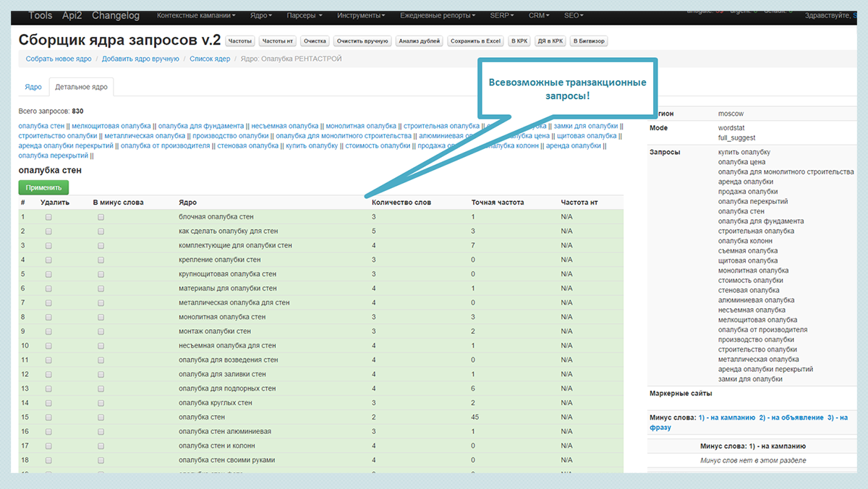Open Tools in the top navbar
Viewport: 868px width, 489px height.
coord(41,15)
